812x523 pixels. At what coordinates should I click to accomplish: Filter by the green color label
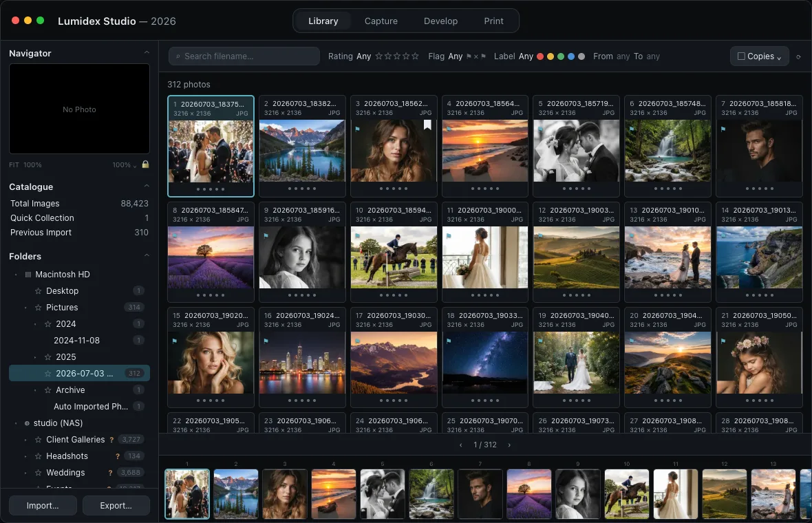pos(560,56)
